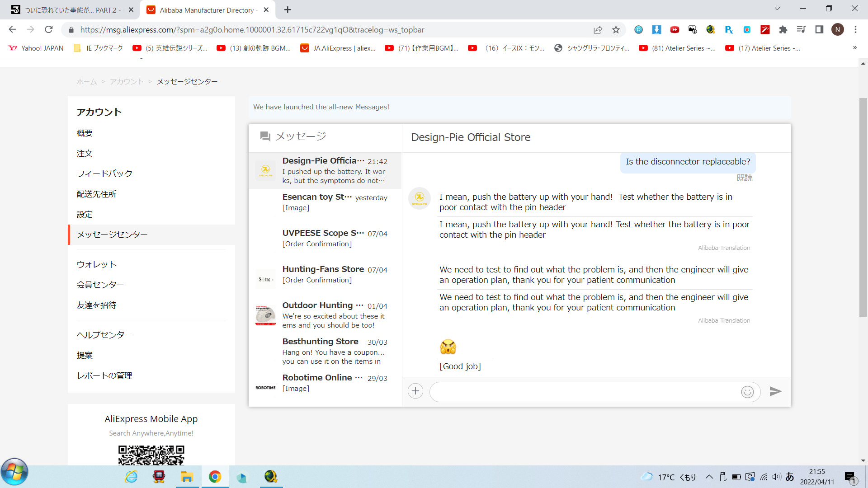Click the plus attachment button in chat

pos(415,391)
